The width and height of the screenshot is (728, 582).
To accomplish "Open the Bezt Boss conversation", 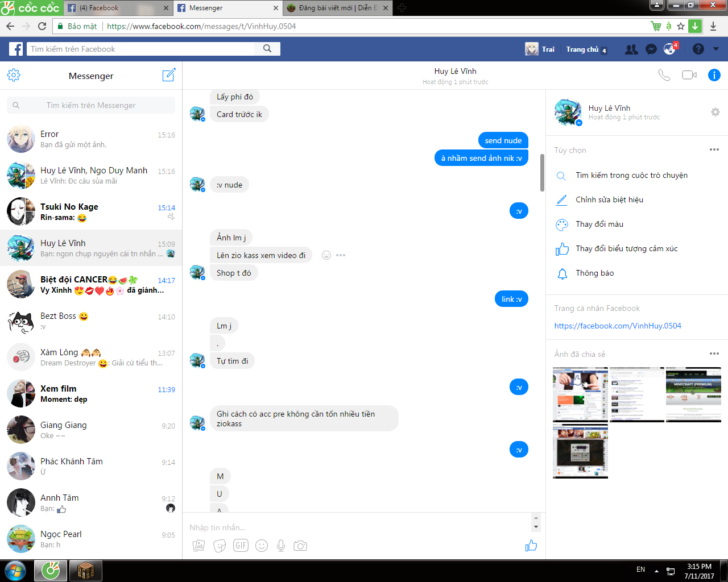I will (x=91, y=321).
